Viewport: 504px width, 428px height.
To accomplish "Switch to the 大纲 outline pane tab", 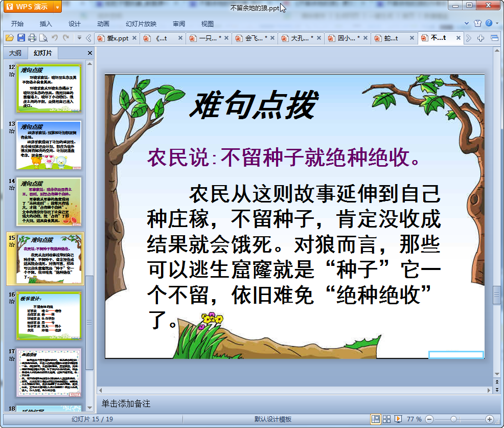I will [15, 53].
